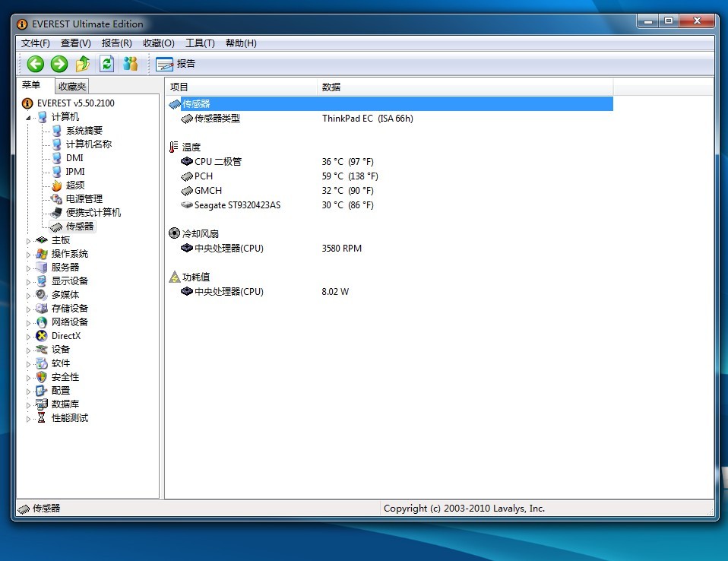Expand the 服务器 tree node

[28, 268]
